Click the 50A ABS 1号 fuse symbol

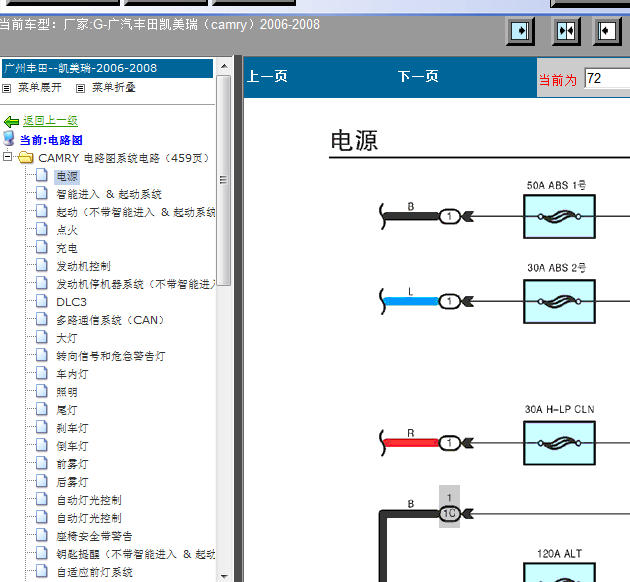tap(559, 216)
